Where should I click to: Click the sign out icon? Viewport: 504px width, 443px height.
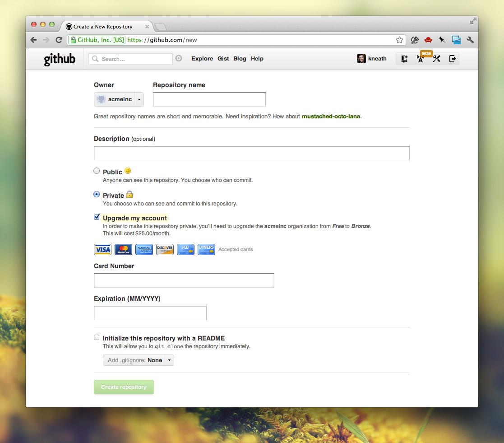coord(452,59)
